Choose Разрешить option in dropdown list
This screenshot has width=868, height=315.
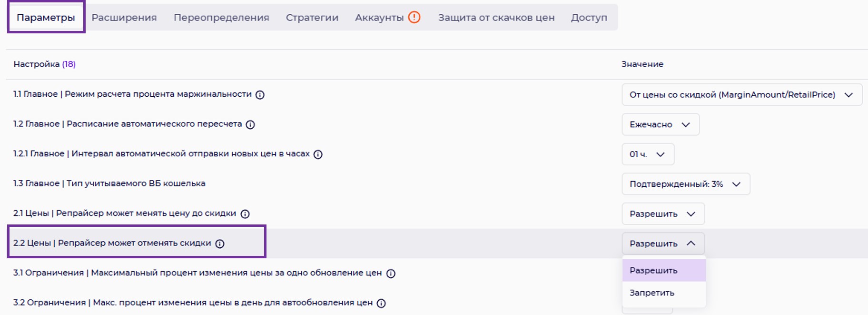(x=653, y=271)
